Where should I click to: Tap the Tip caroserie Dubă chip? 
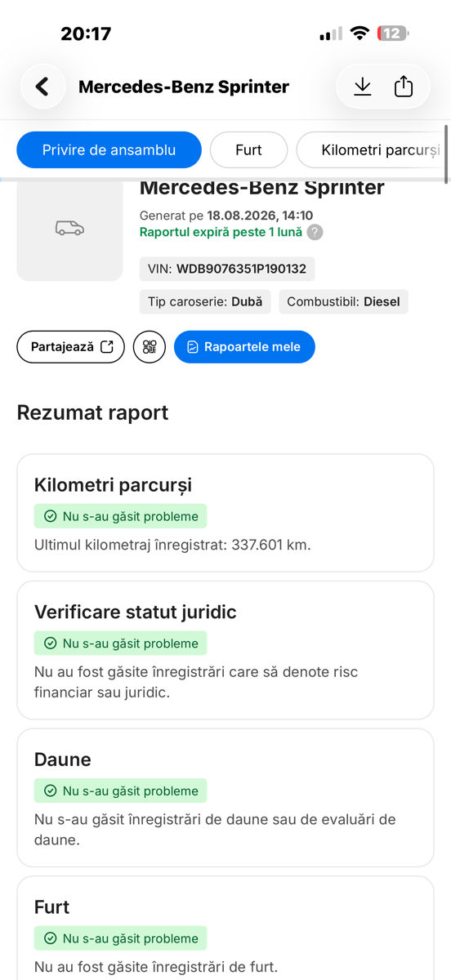click(205, 301)
